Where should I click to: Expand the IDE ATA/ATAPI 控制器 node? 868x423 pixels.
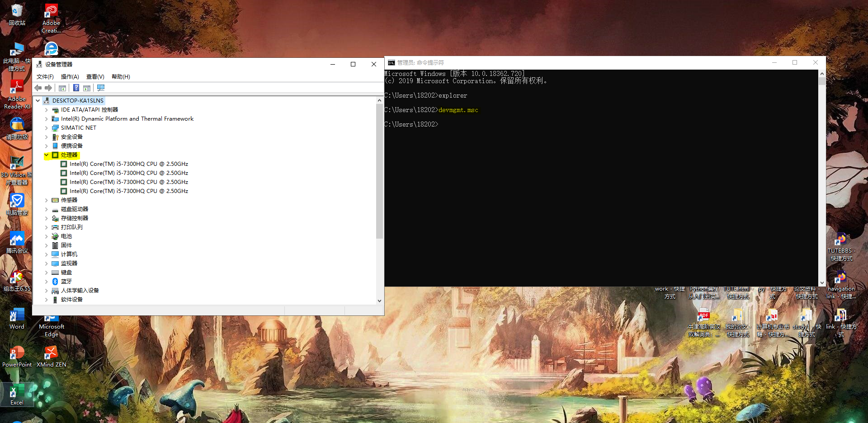click(x=46, y=110)
